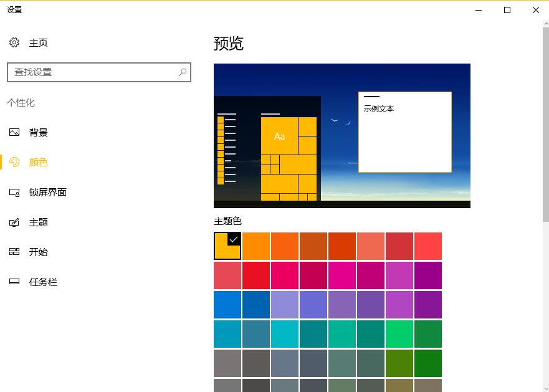Pick a gray accent color swatch
This screenshot has height=392, width=549.
[x=227, y=363]
